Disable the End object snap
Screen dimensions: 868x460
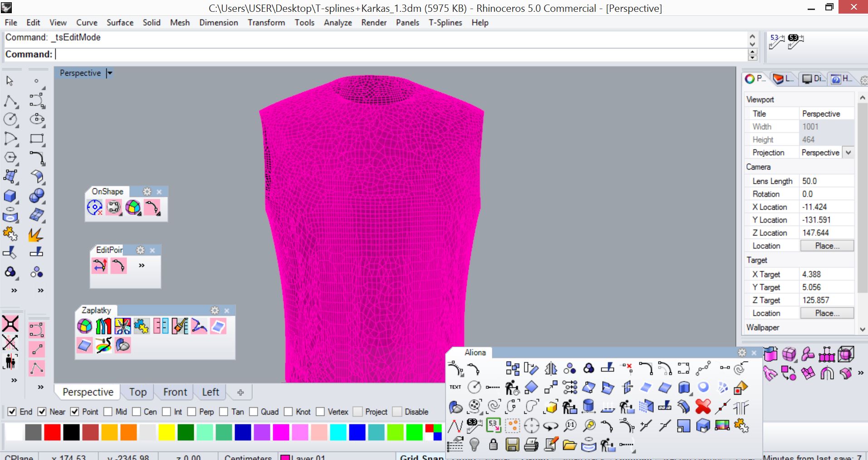click(12, 411)
